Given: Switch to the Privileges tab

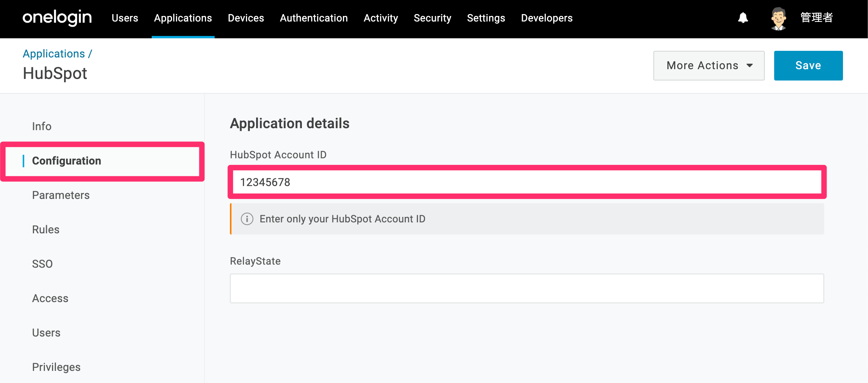Looking at the screenshot, I should click(56, 367).
